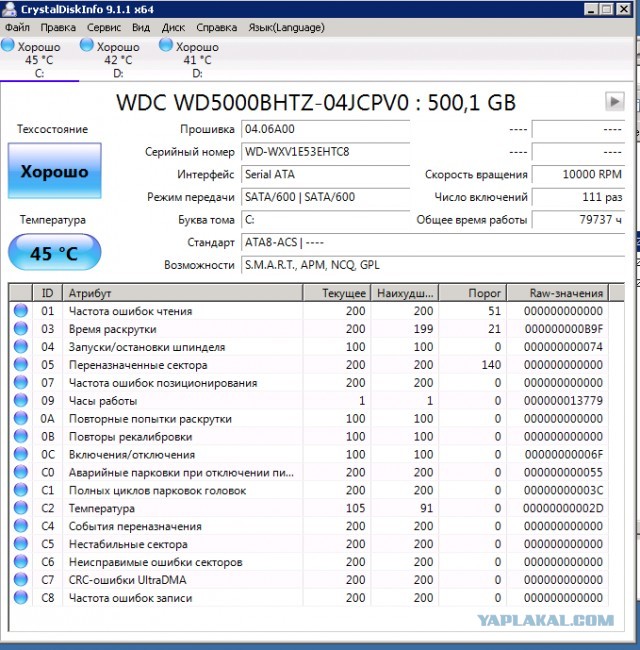Image resolution: width=640 pixels, height=650 pixels.
Task: Click the status orb of the 42 °C disk
Action: [x=87, y=45]
